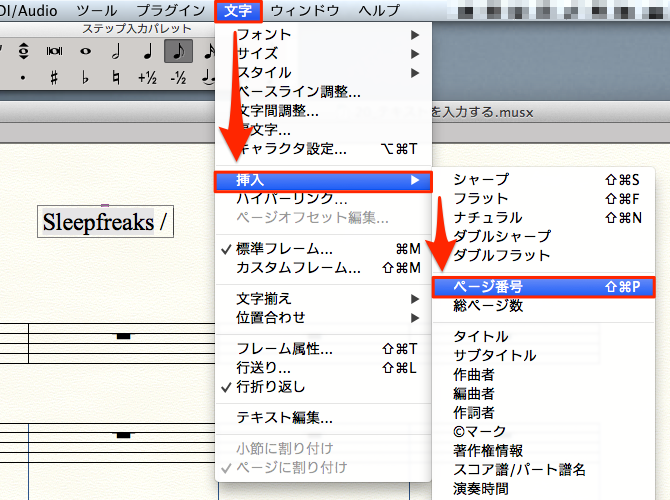Expand the フォント submenu
The height and width of the screenshot is (500, 670).
[323, 35]
